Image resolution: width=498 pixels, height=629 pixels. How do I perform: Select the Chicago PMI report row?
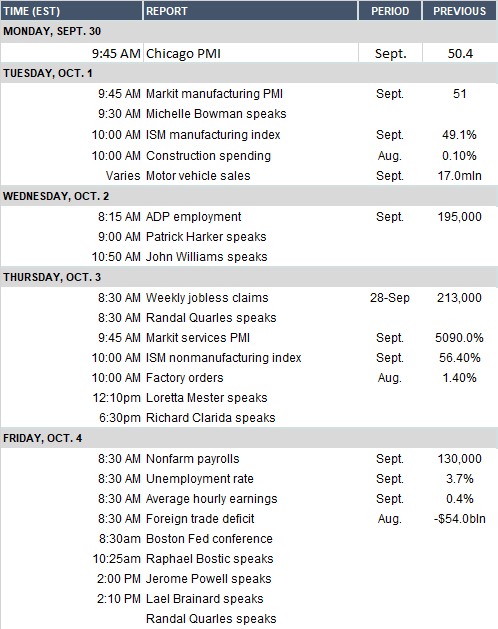tap(249, 53)
